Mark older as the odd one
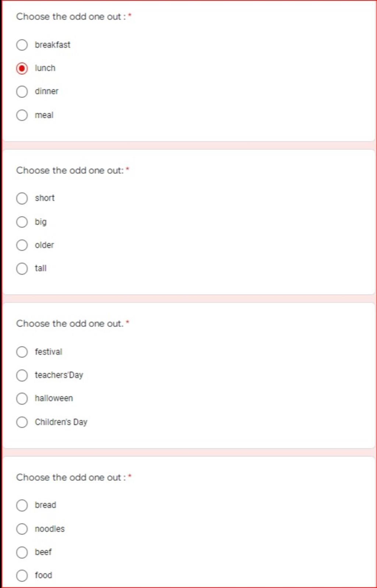 (22, 245)
